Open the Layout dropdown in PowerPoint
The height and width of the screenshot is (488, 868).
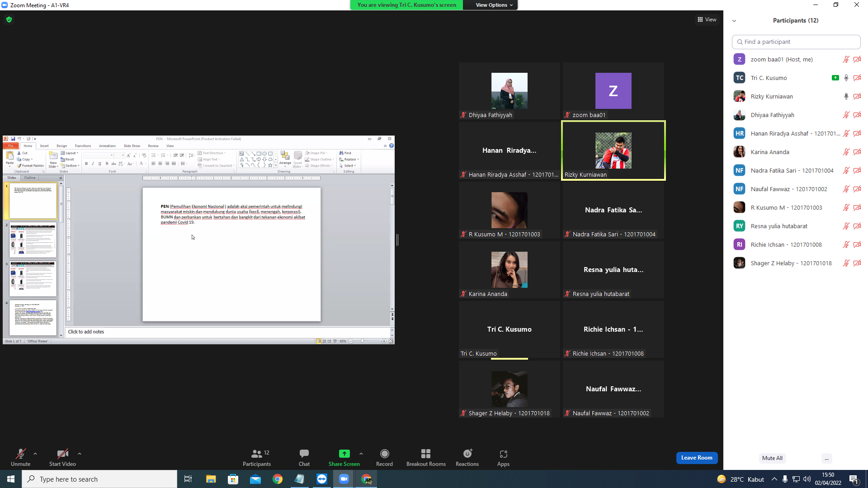pos(70,153)
